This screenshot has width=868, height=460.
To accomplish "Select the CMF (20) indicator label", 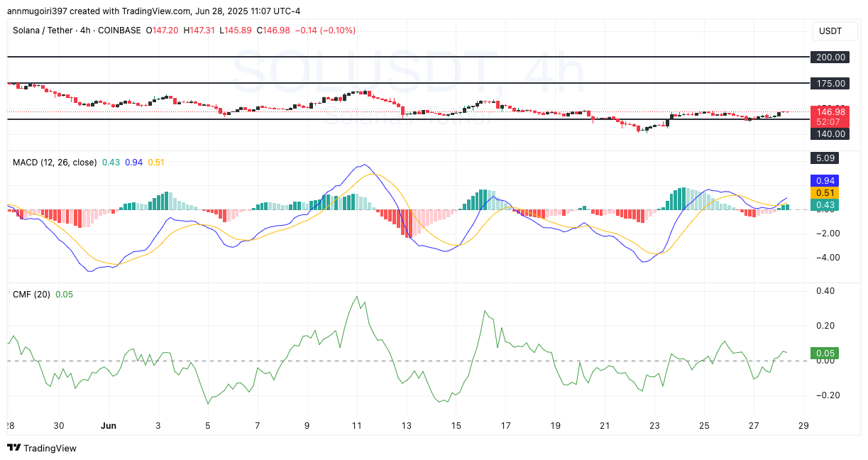I will 31,294.
